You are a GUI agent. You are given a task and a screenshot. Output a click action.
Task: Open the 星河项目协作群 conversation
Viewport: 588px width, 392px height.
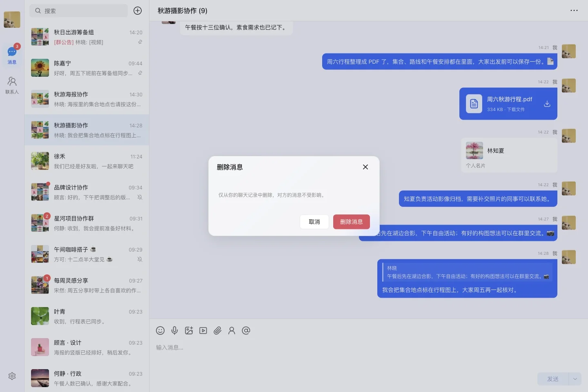pos(87,223)
